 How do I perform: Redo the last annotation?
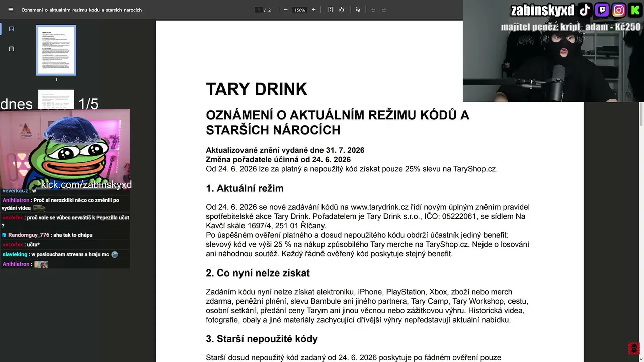coord(384,10)
